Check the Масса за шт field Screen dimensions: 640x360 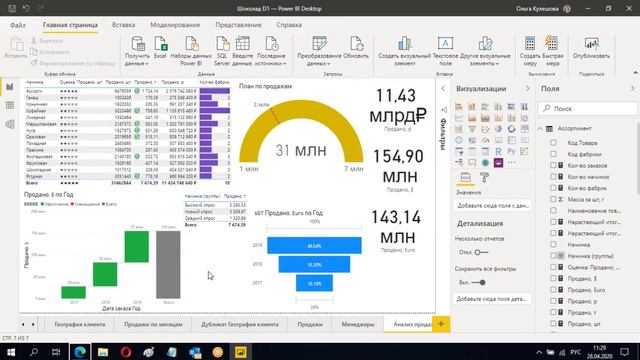(553, 199)
